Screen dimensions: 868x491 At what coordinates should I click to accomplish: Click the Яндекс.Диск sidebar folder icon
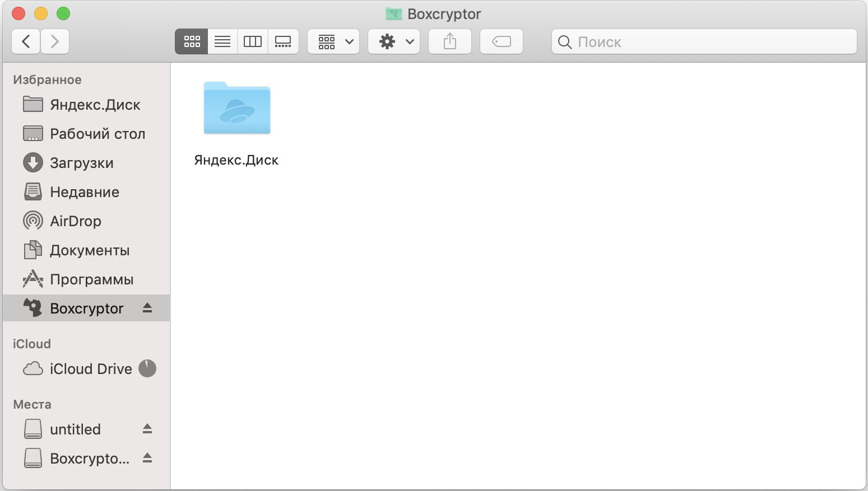coord(33,104)
